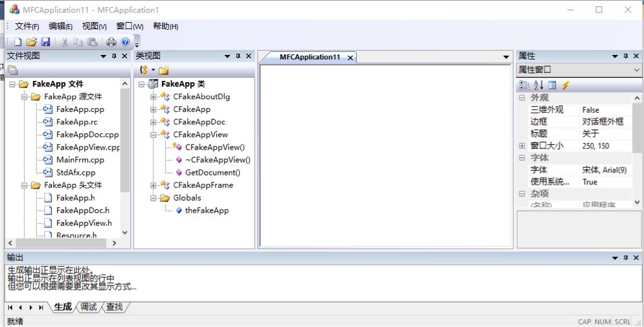
Task: Select the 生成 output tab
Action: (x=63, y=307)
